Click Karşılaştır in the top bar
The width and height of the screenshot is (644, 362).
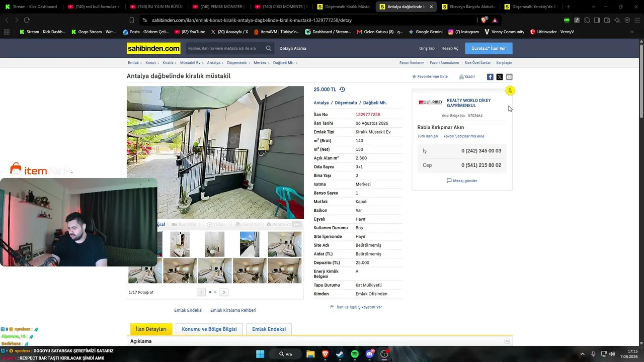(504, 63)
